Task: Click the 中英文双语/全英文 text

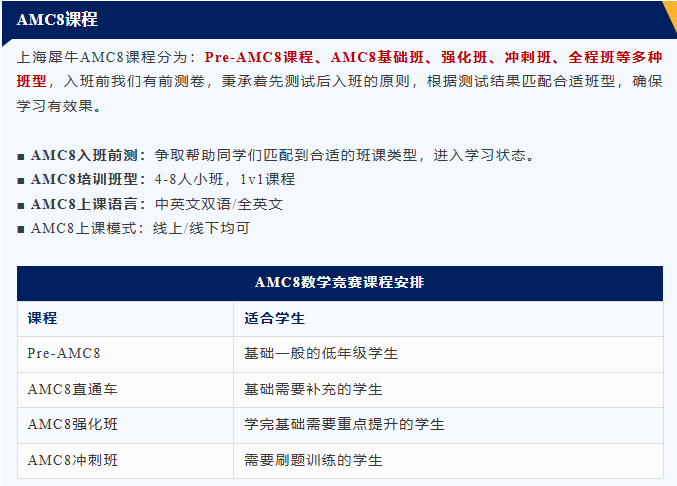Action: pos(219,203)
